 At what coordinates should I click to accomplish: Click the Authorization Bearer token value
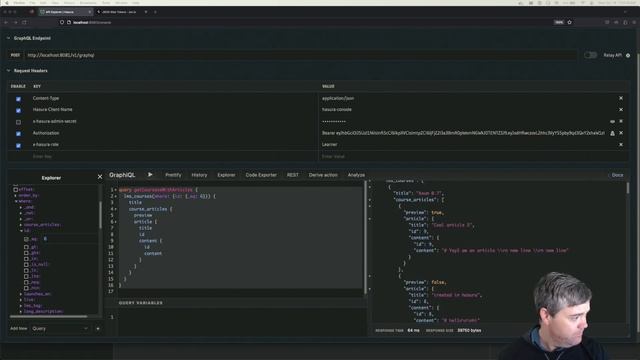point(463,133)
